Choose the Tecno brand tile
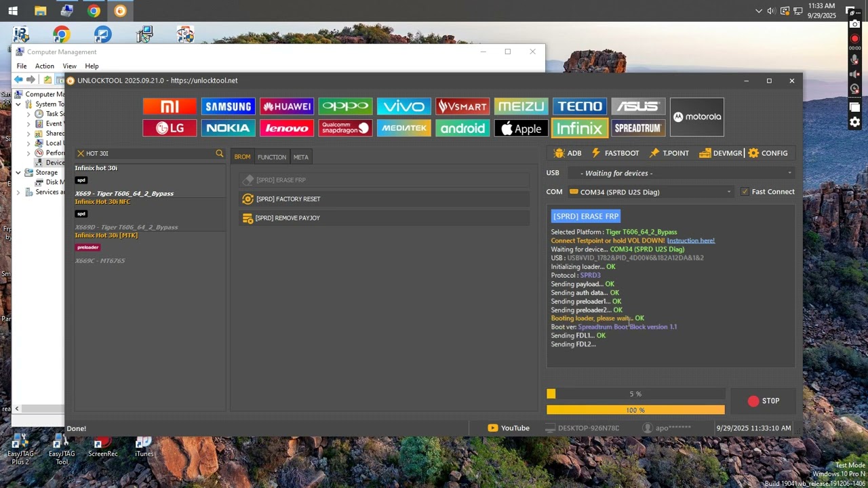The height and width of the screenshot is (488, 868). pyautogui.click(x=580, y=106)
